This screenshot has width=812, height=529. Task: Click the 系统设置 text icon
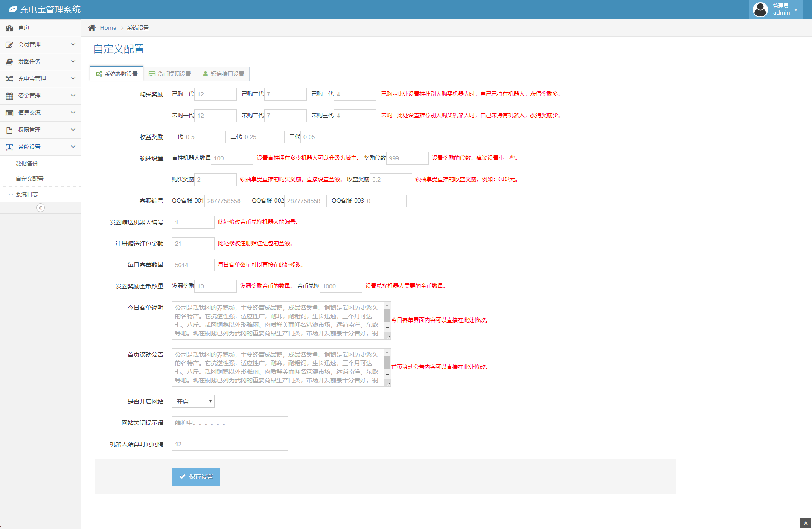pos(9,147)
